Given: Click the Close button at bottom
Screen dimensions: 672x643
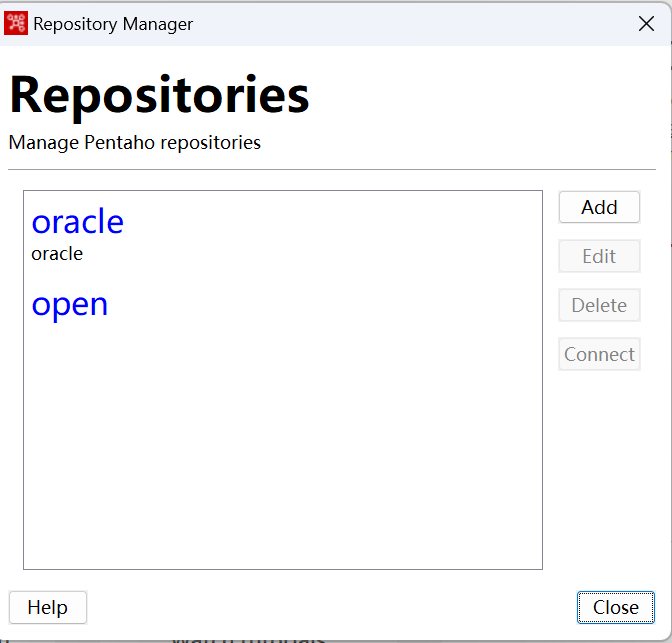Looking at the screenshot, I should click(x=615, y=607).
